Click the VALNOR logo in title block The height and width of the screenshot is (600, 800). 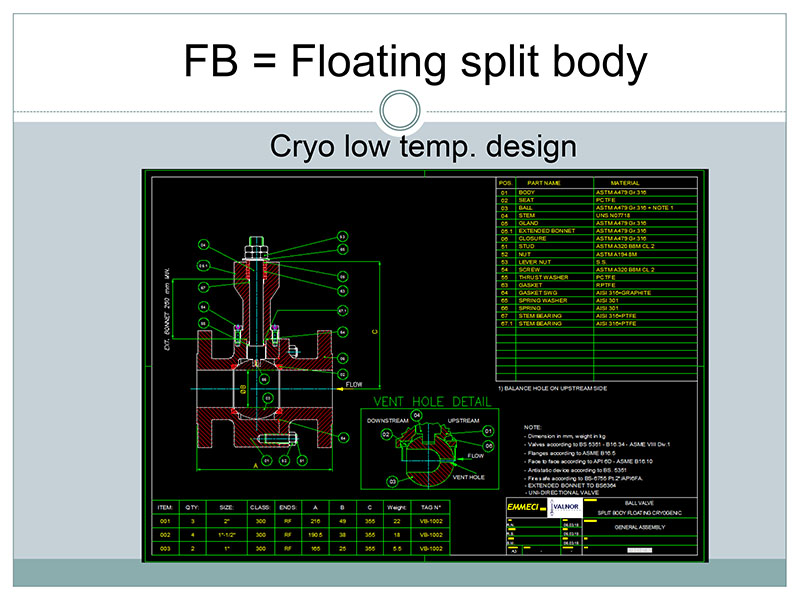565,507
